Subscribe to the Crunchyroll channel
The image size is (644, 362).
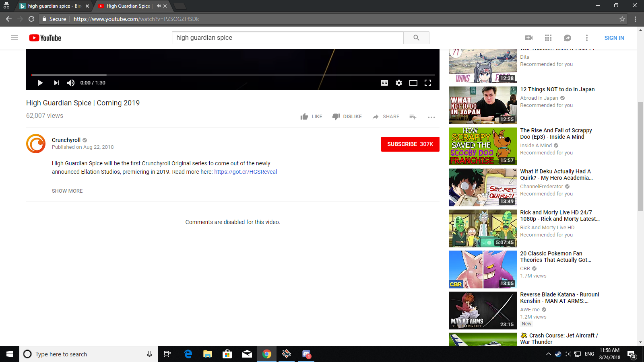(410, 144)
